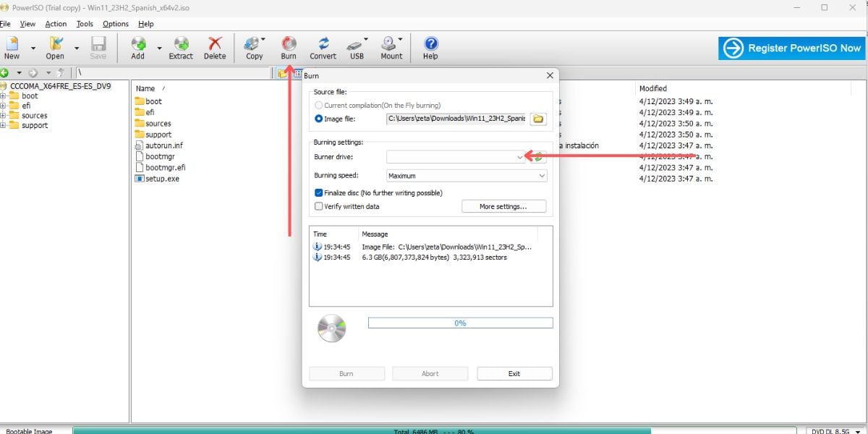Click the Burn toolbar icon
Viewport: 868px width, 434px height.
(289, 45)
